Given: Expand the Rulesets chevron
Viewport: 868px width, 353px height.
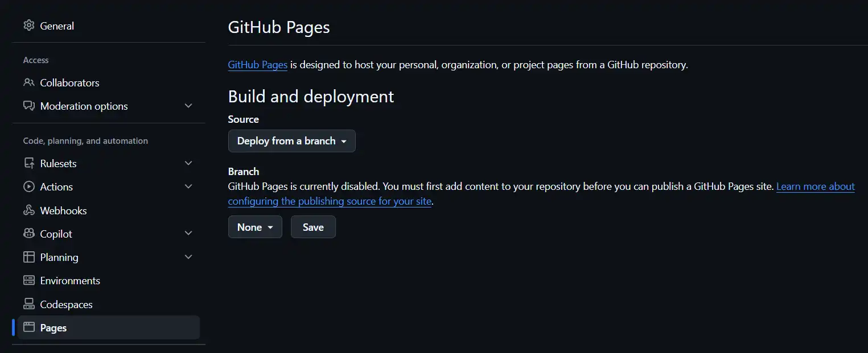Looking at the screenshot, I should [189, 163].
